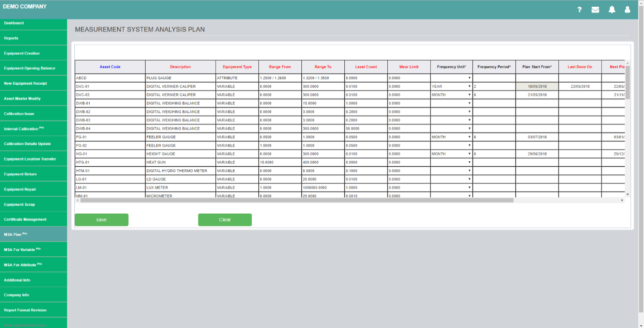Viewport: 644px width, 328px height.
Task: Open the user profile icon
Action: [627, 9]
